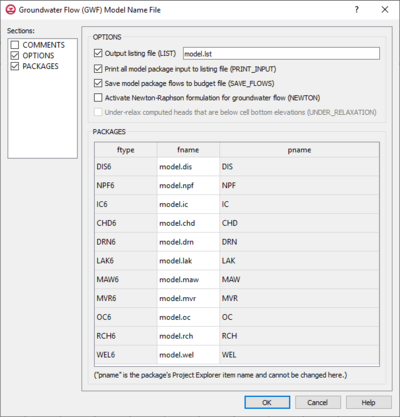Toggle Save model package flows checkbox

[98, 83]
